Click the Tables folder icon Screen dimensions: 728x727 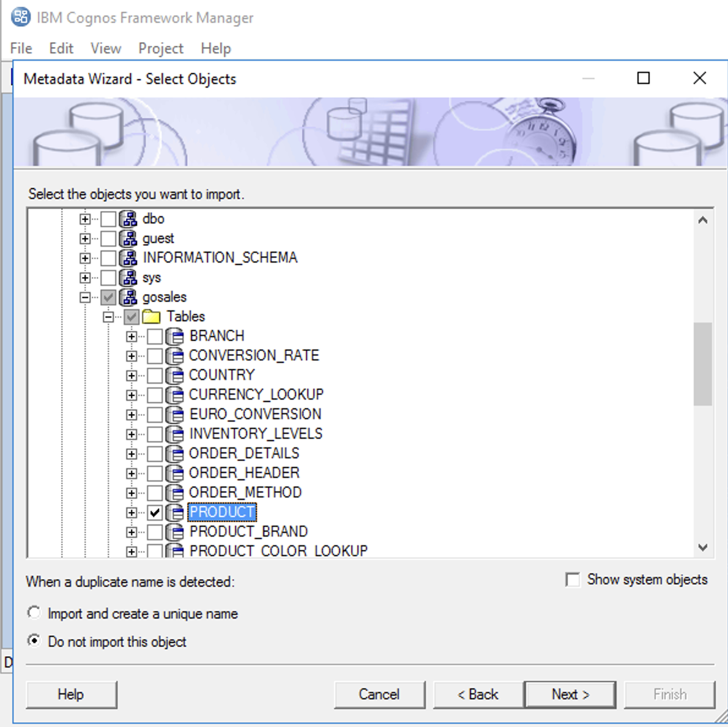pyautogui.click(x=152, y=316)
